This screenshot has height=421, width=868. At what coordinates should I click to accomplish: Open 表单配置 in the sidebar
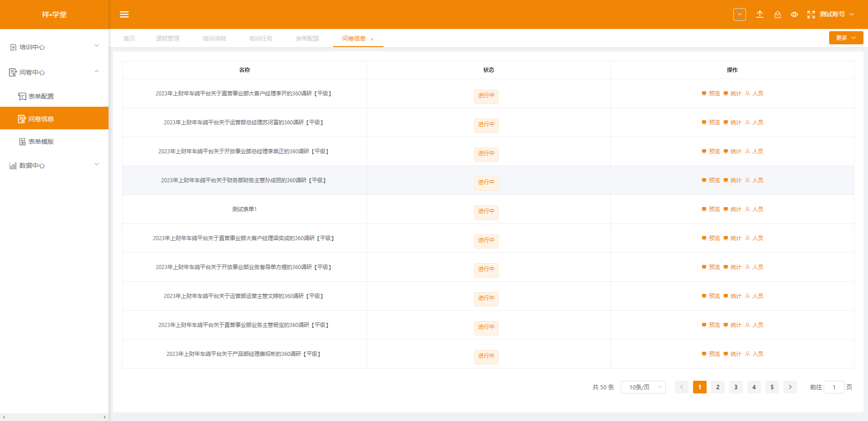(x=54, y=96)
